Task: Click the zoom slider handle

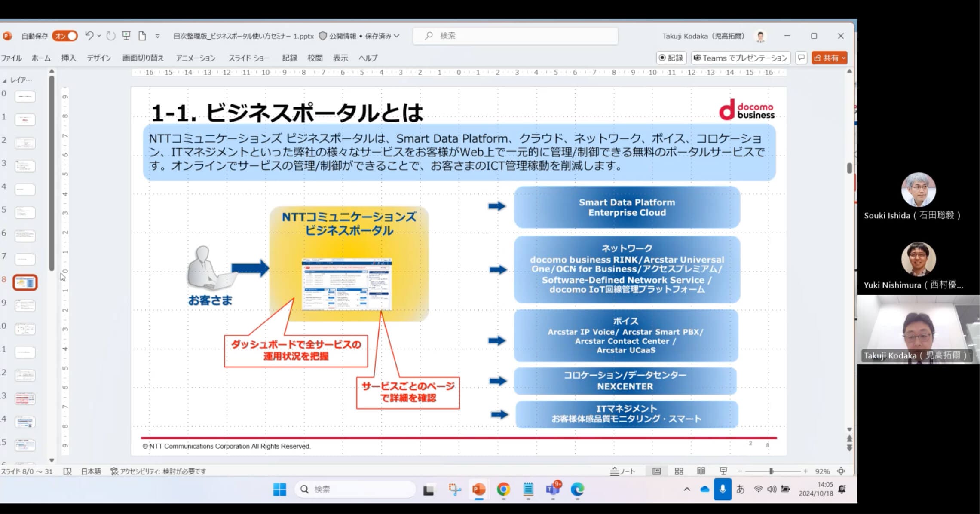Action: pos(772,471)
